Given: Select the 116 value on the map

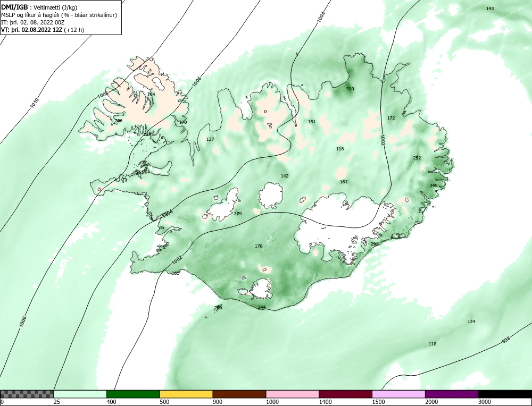Looking at the screenshot, I should [340, 149].
